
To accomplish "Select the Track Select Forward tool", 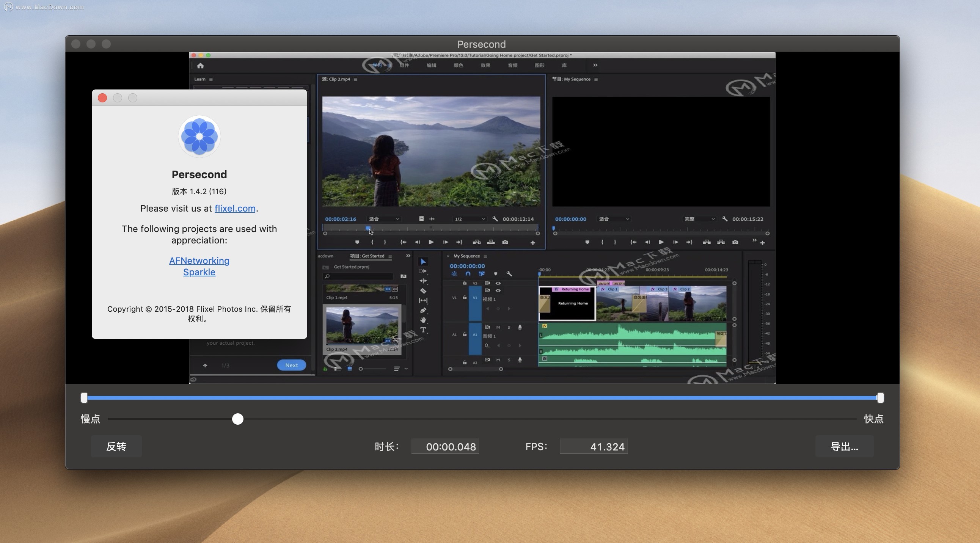I will pyautogui.click(x=423, y=271).
